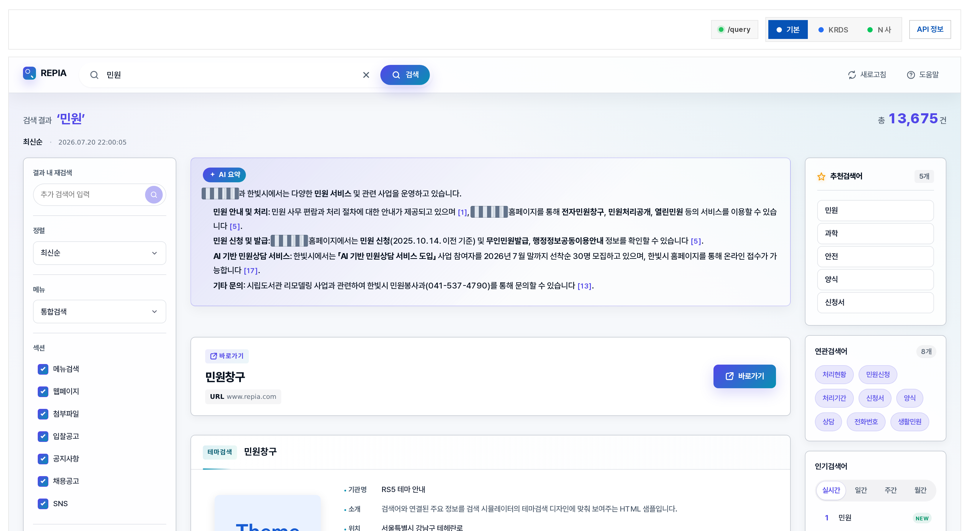Click related keyword chip 전화번호

[866, 422]
